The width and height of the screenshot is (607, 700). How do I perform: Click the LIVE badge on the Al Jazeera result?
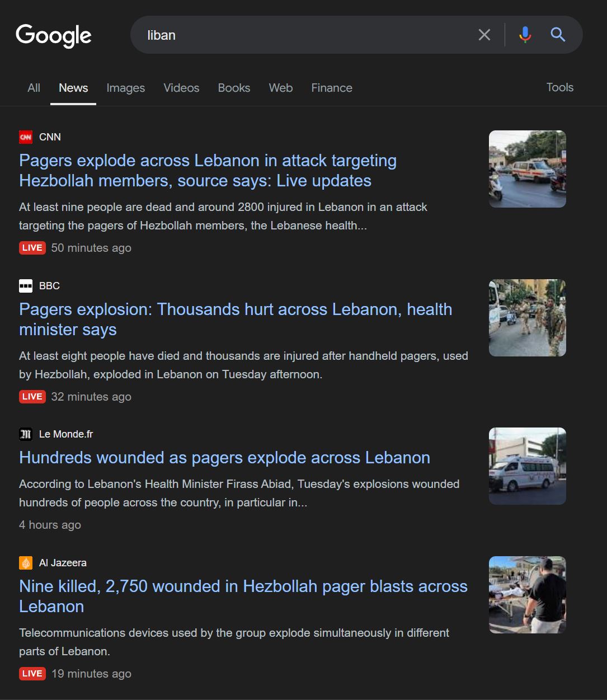tap(32, 674)
